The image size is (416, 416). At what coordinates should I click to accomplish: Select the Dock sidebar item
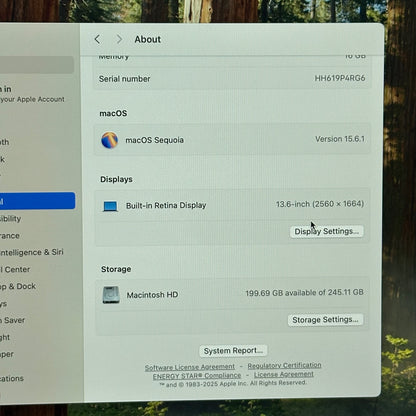(x=18, y=286)
